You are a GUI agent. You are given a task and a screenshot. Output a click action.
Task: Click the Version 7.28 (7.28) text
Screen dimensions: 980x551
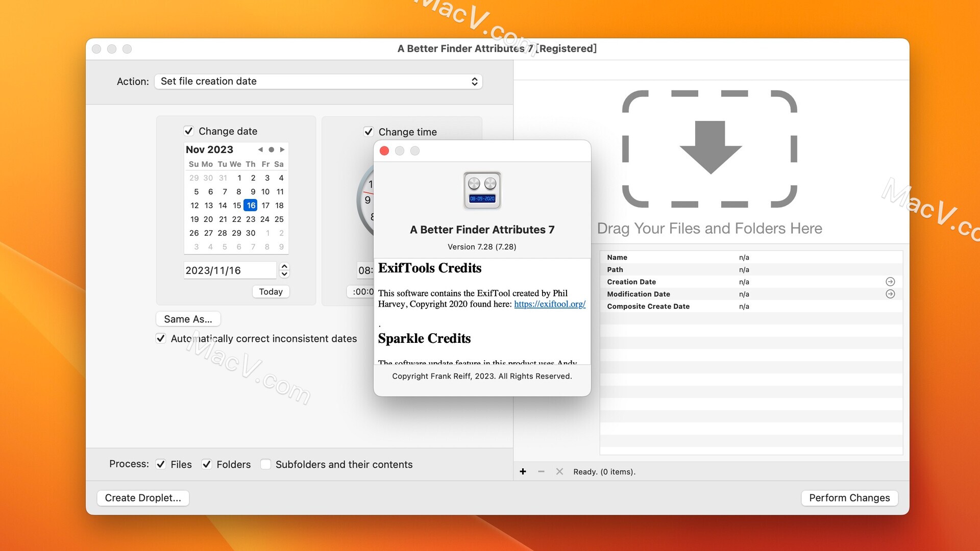coord(482,247)
